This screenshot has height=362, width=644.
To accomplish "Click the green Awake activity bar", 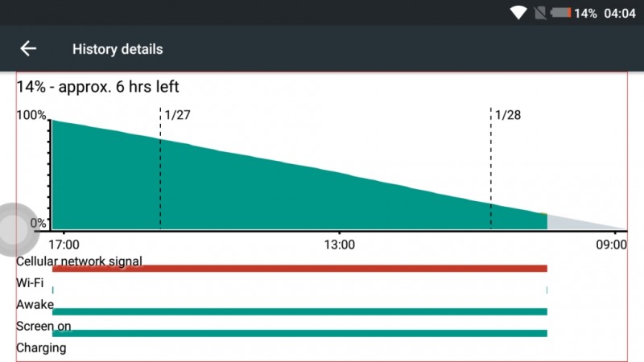I will [299, 311].
